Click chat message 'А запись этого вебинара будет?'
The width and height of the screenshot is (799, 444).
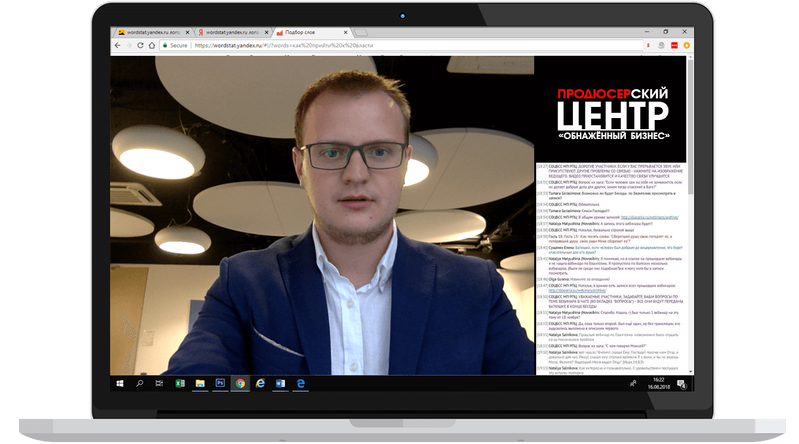(595, 223)
